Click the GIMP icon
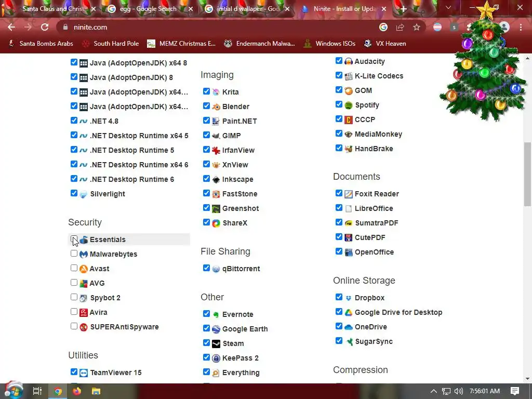The image size is (532, 399). pos(216,136)
